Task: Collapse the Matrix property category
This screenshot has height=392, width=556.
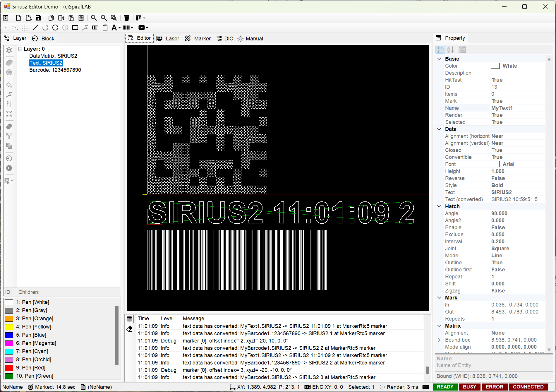Action: click(439, 326)
